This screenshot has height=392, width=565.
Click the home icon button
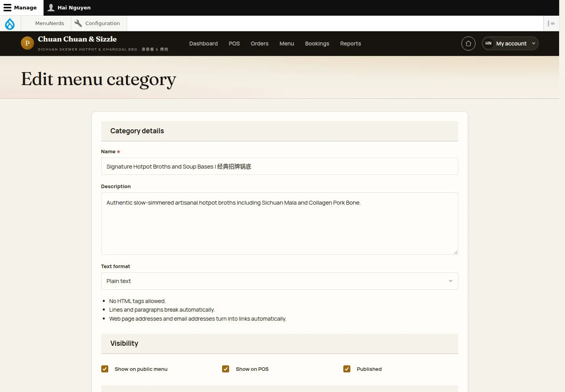click(x=468, y=44)
